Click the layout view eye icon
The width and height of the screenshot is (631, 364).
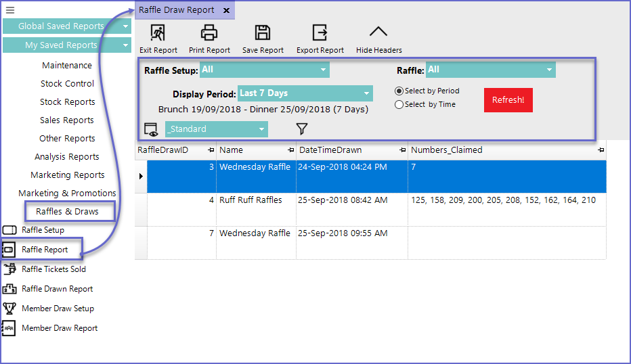coord(151,129)
